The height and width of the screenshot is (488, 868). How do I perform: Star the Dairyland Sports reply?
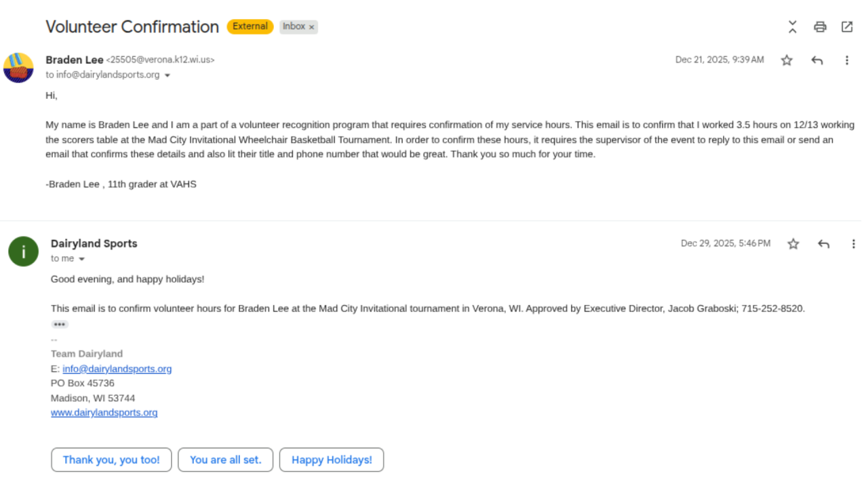(x=793, y=244)
